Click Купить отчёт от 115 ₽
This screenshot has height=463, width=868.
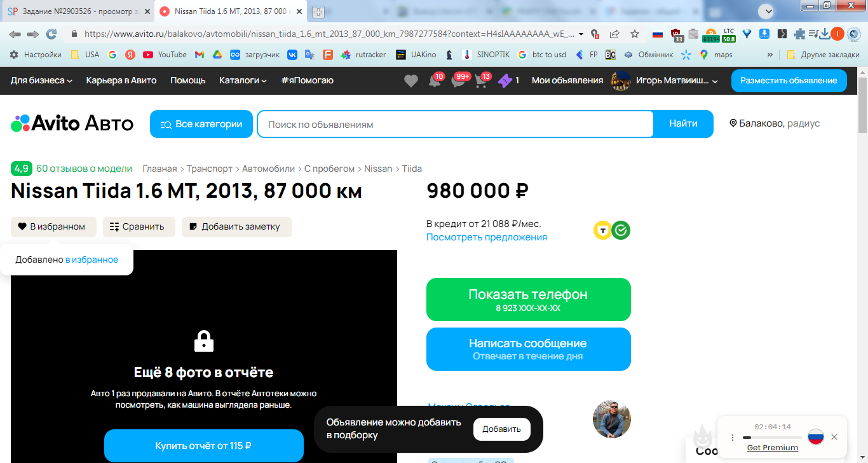(x=204, y=446)
